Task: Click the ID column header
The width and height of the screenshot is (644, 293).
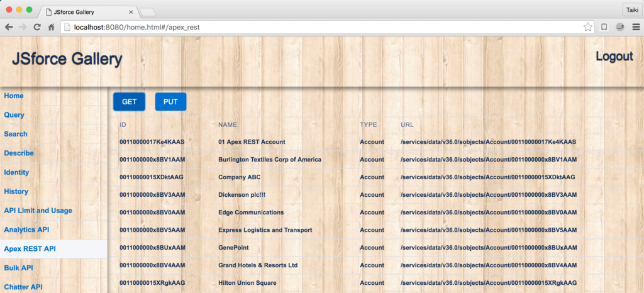Action: (x=123, y=124)
